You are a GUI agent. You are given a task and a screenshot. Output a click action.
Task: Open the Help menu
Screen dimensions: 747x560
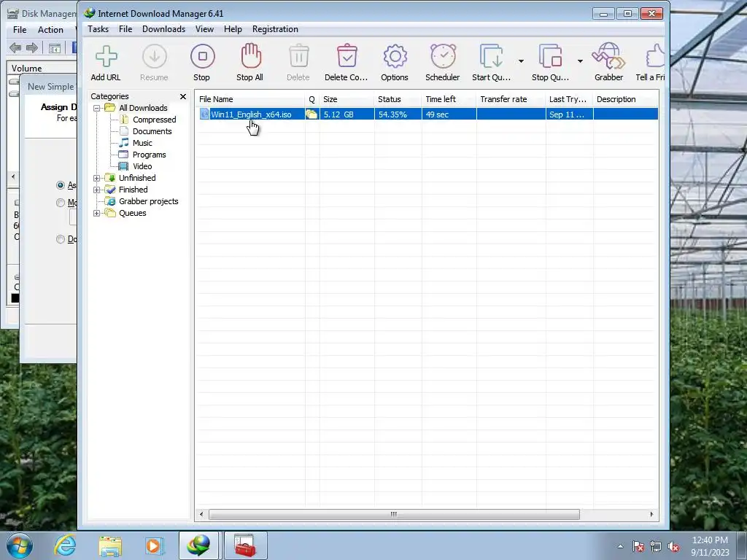[233, 29]
